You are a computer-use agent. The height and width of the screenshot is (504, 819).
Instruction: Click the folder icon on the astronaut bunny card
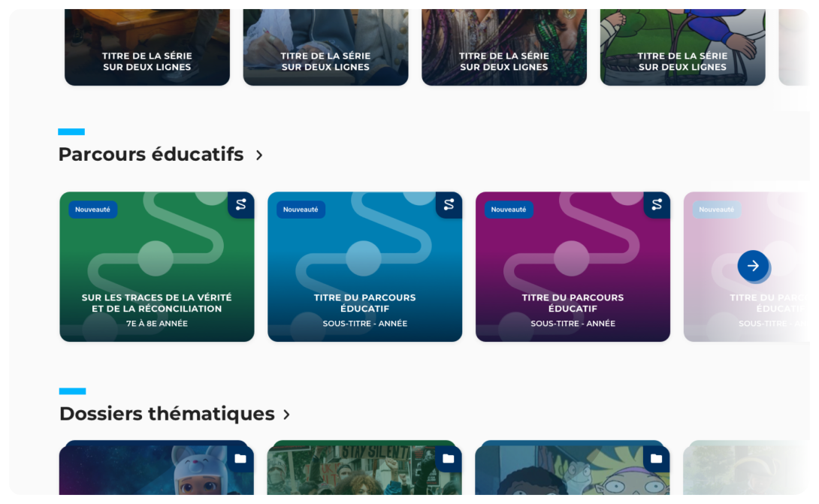point(240,459)
